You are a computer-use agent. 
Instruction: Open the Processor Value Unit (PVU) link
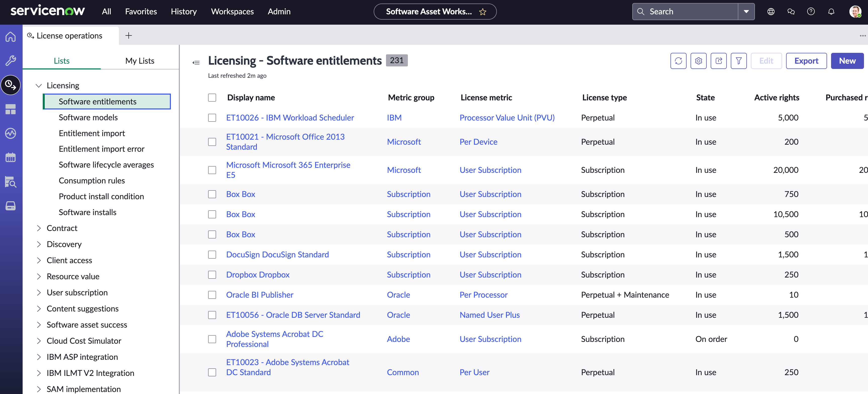(x=507, y=118)
